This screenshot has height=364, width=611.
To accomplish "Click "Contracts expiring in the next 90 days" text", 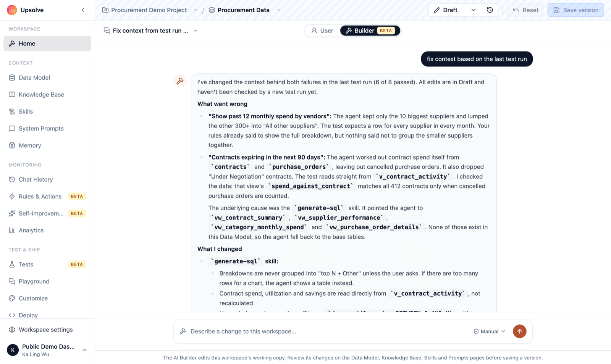I will 267,157.
